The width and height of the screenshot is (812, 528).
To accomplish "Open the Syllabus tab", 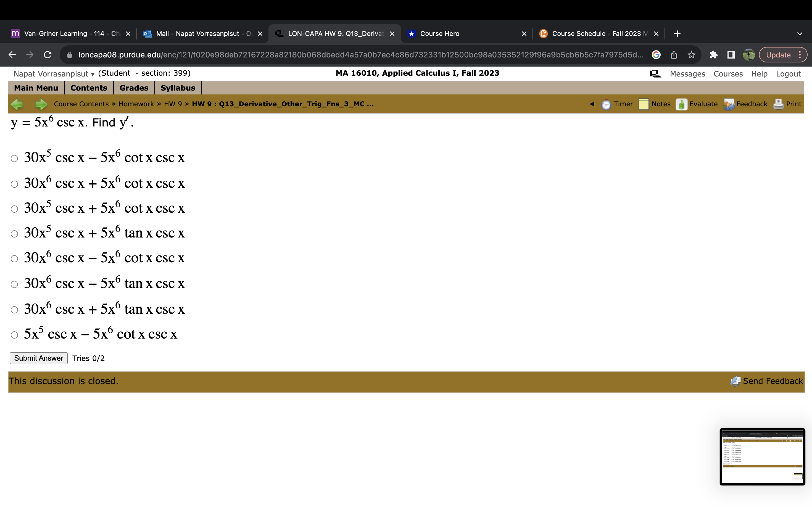I will coord(178,88).
